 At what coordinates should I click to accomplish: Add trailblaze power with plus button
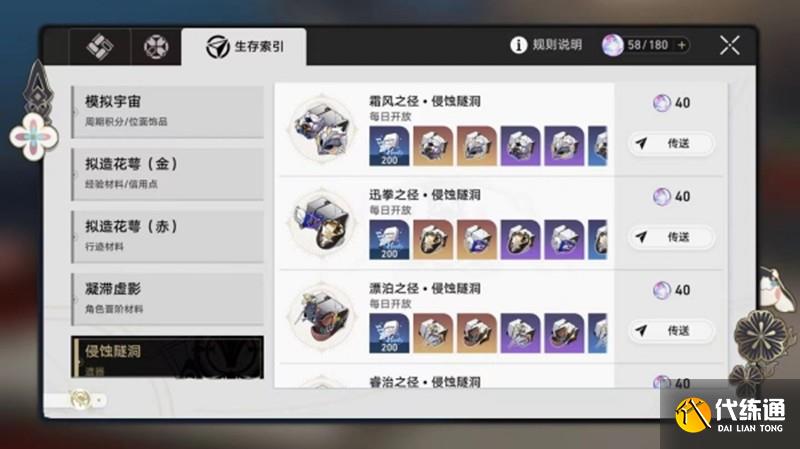[x=682, y=45]
